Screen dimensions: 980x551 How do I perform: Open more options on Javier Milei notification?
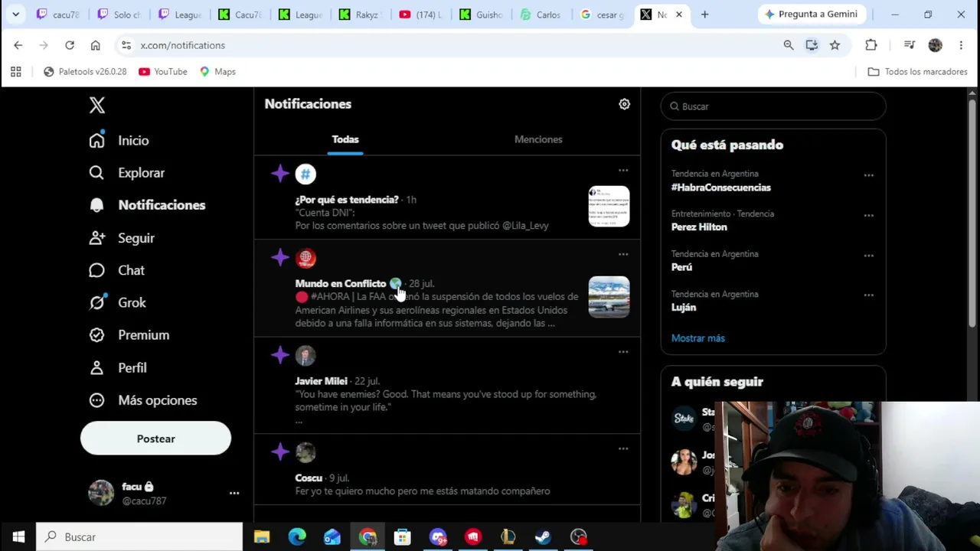pos(623,352)
